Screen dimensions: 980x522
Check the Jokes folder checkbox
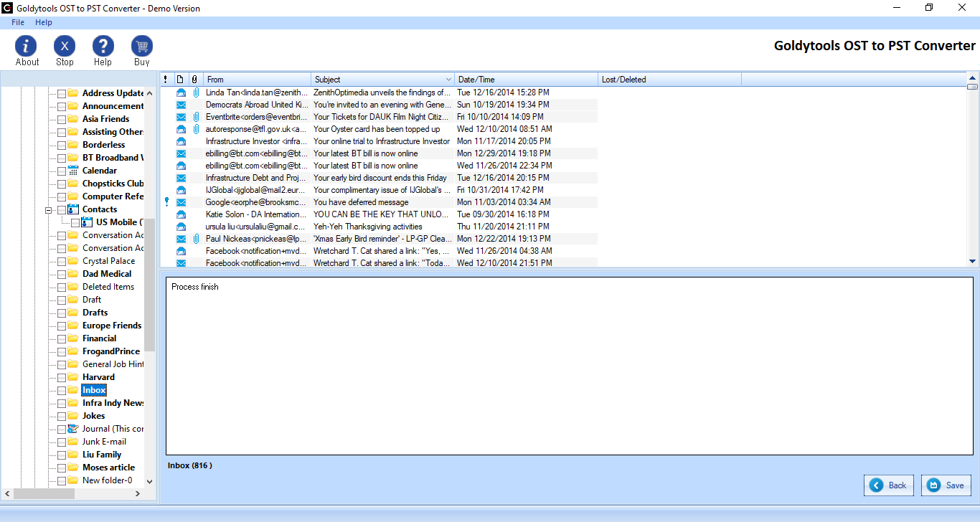click(62, 417)
